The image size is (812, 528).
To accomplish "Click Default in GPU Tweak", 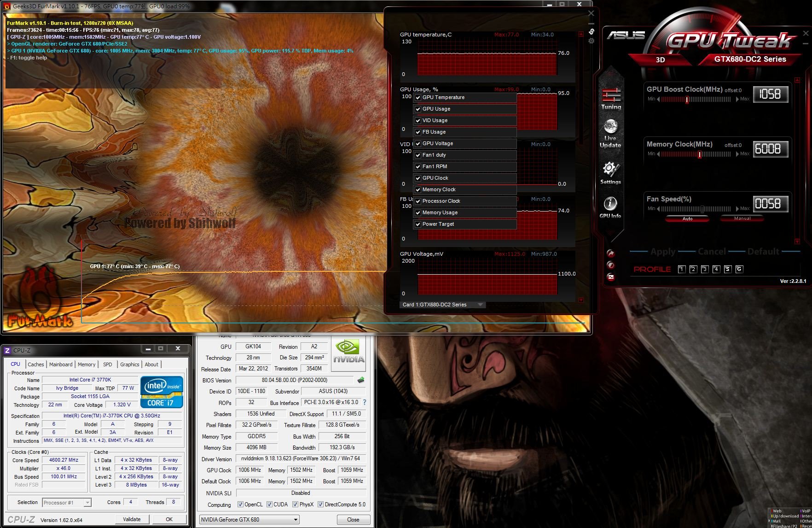I will pos(763,252).
